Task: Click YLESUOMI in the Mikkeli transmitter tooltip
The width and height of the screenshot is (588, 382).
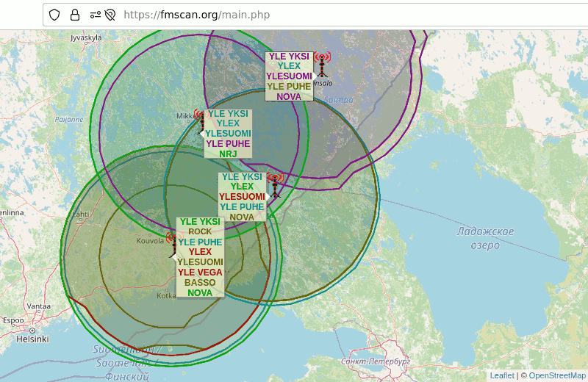Action: point(228,134)
